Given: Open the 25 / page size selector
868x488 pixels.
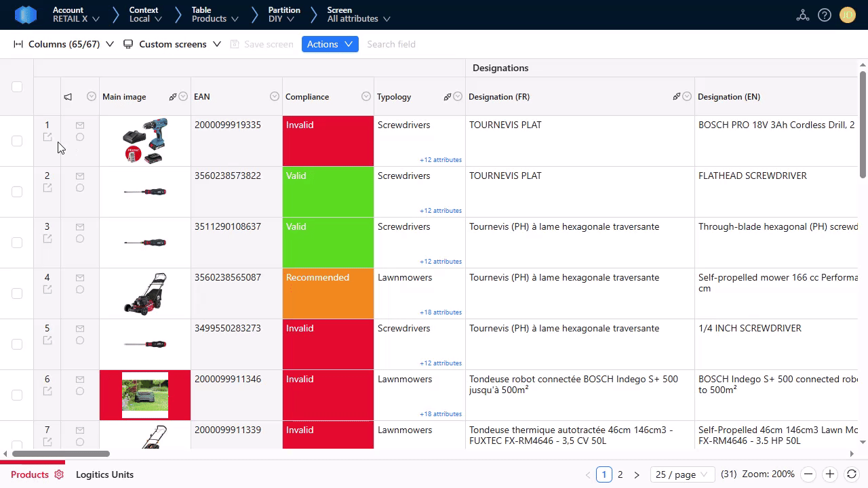Looking at the screenshot, I should [x=681, y=474].
